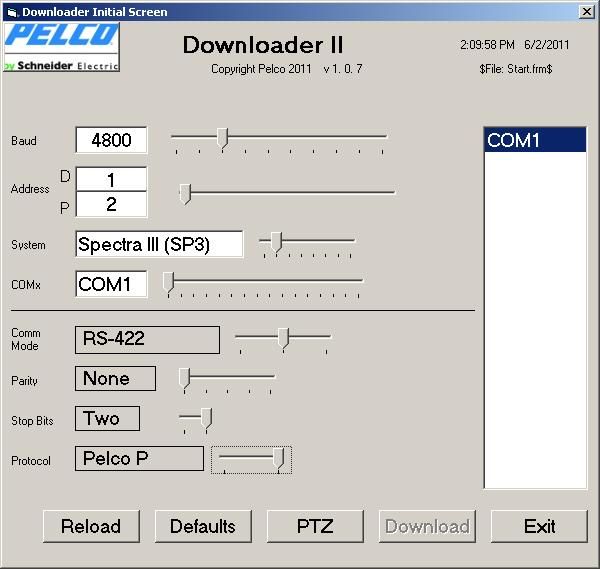The width and height of the screenshot is (600, 569).
Task: Click the Baud rate slider thumb
Action: 222,139
